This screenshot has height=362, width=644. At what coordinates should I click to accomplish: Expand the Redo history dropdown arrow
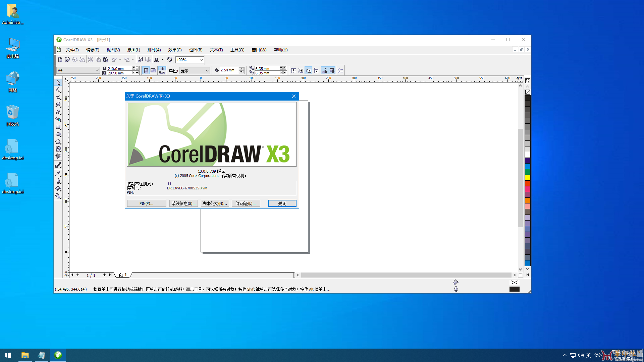(132, 60)
